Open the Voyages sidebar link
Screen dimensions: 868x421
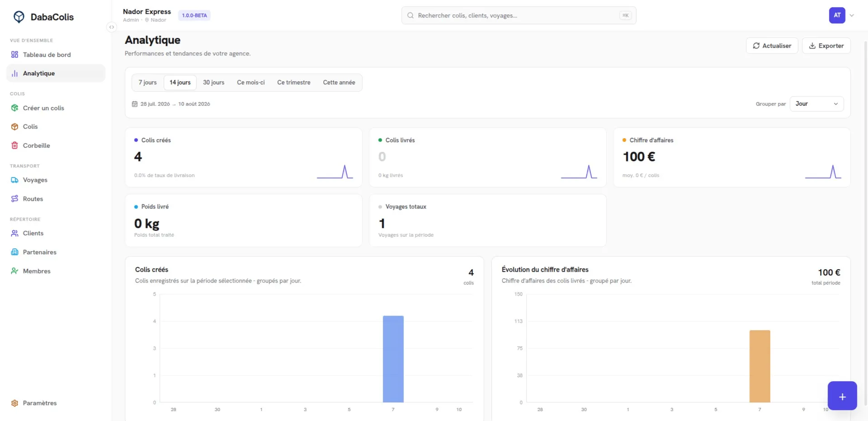[56, 180]
